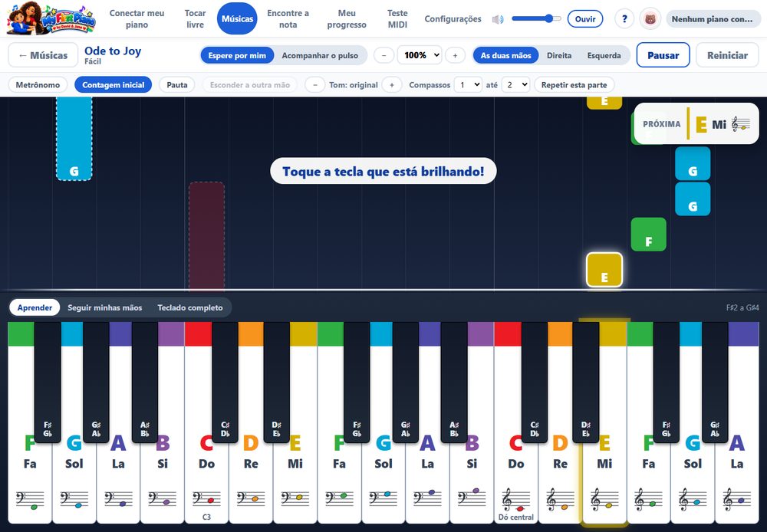767x532 pixels.
Task: Toggle Repetir esta parte
Action: click(574, 84)
